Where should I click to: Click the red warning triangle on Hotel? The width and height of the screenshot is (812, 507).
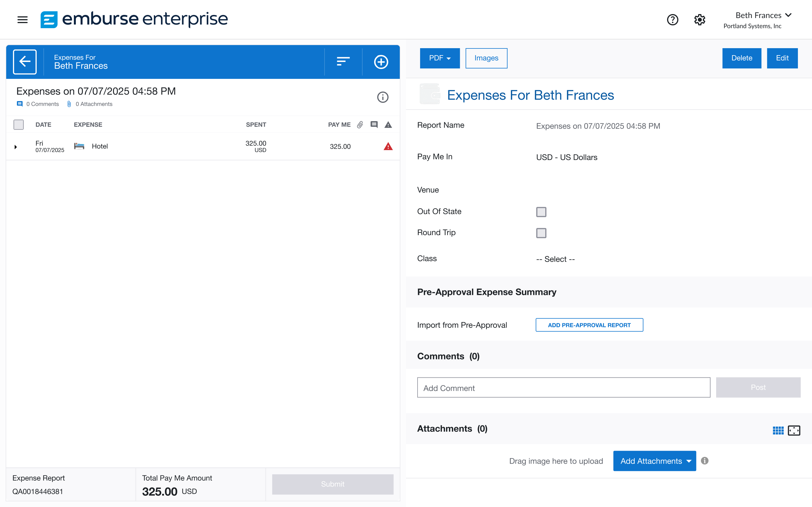[x=388, y=146]
